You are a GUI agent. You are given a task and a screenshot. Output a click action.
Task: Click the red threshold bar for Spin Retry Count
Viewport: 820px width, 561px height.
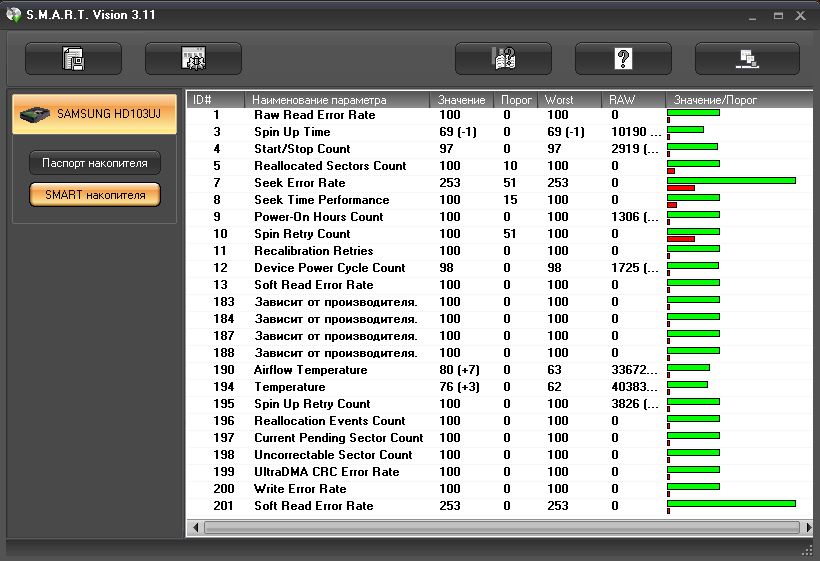(681, 239)
